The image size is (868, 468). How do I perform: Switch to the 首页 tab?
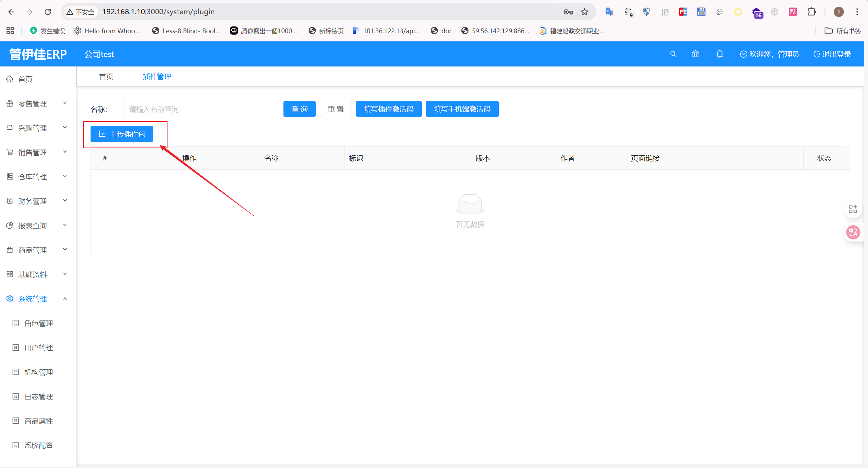[106, 77]
